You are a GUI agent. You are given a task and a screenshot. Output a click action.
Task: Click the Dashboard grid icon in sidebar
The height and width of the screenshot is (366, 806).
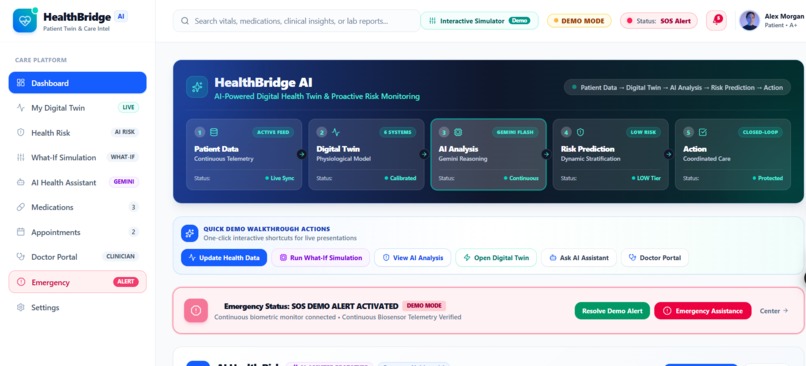click(x=21, y=83)
